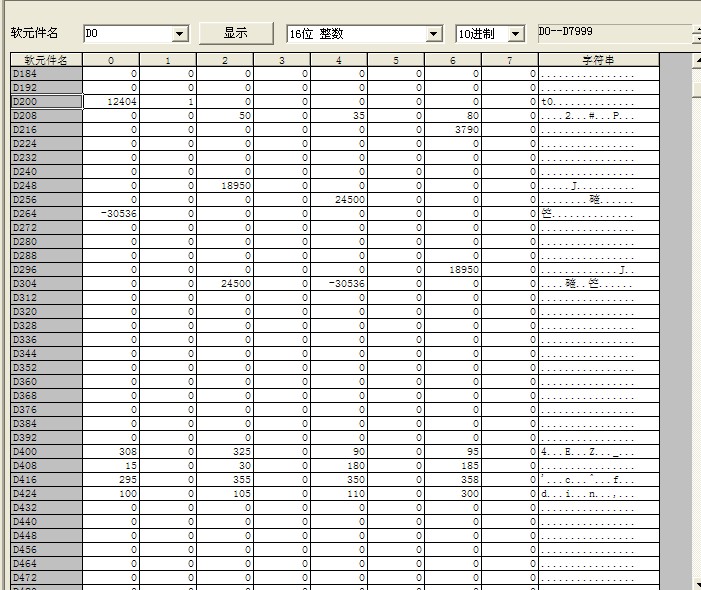Select the D304 row header
The height and width of the screenshot is (590, 701).
45,284
